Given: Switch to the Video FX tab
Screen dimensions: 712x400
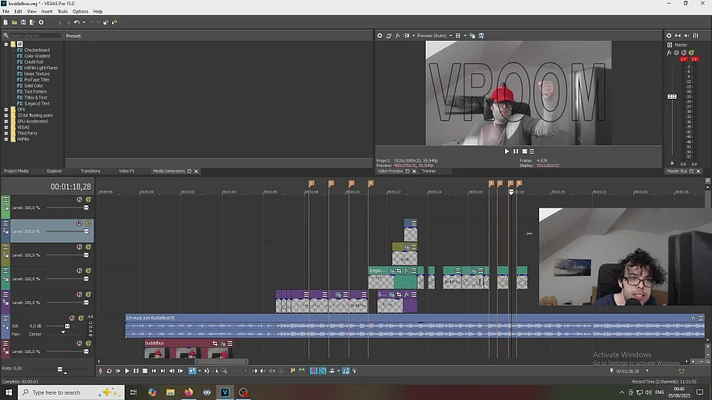Looking at the screenshot, I should (x=126, y=171).
